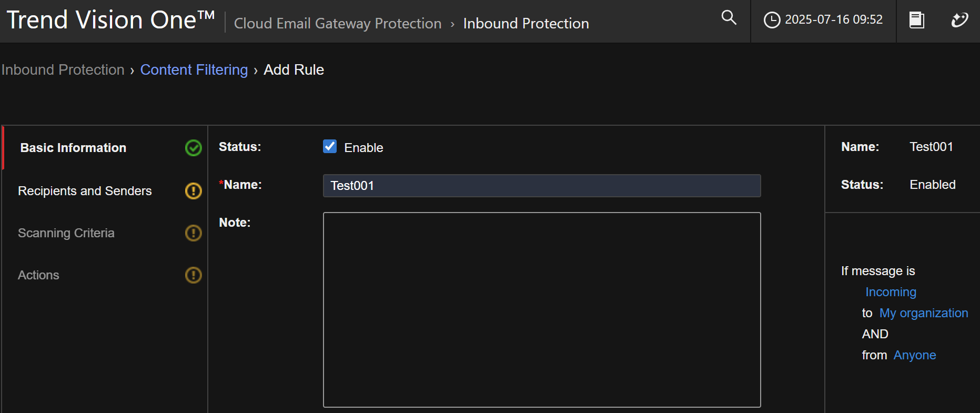Open the My organization recipient link
The width and height of the screenshot is (980, 413).
pyautogui.click(x=923, y=313)
